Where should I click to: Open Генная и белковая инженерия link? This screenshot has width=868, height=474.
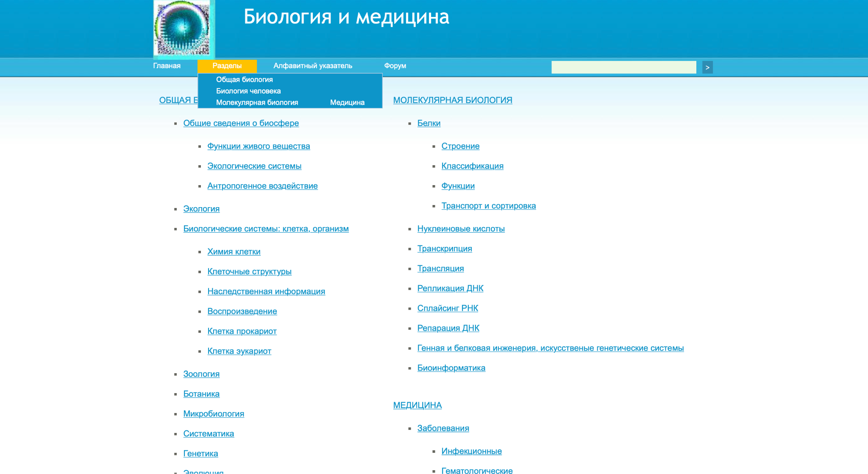pyautogui.click(x=551, y=348)
